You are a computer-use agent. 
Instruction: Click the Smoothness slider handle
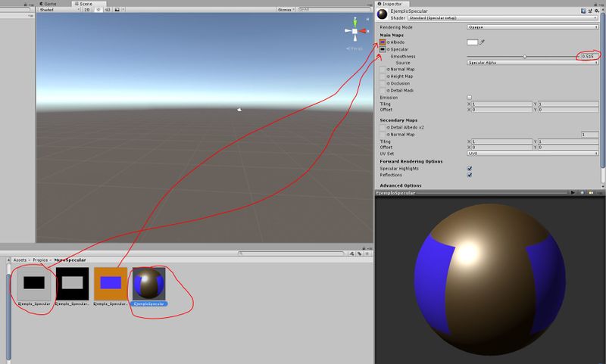point(524,57)
